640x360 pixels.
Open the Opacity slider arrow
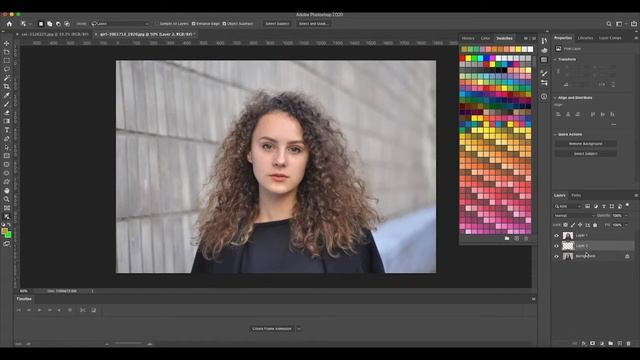pyautogui.click(x=626, y=216)
